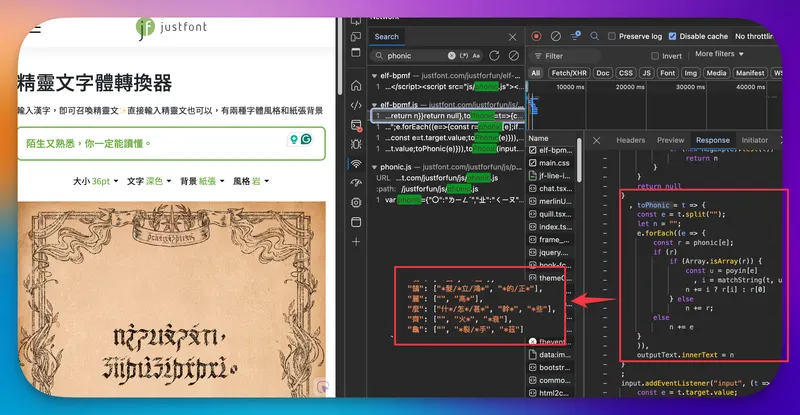The image size is (800, 415).
Task: Filter requests by Doc type
Action: click(603, 73)
